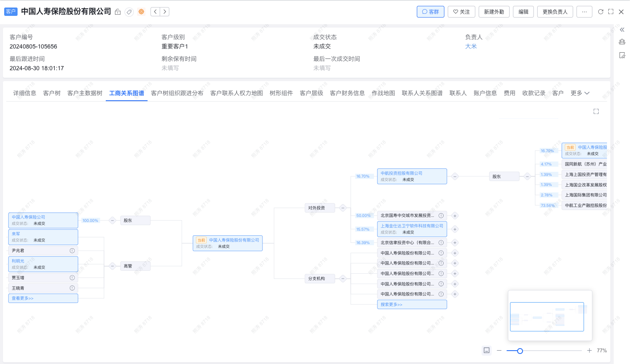Click the tag icon next to title
Viewport: 630px width, 364px height.
130,12
